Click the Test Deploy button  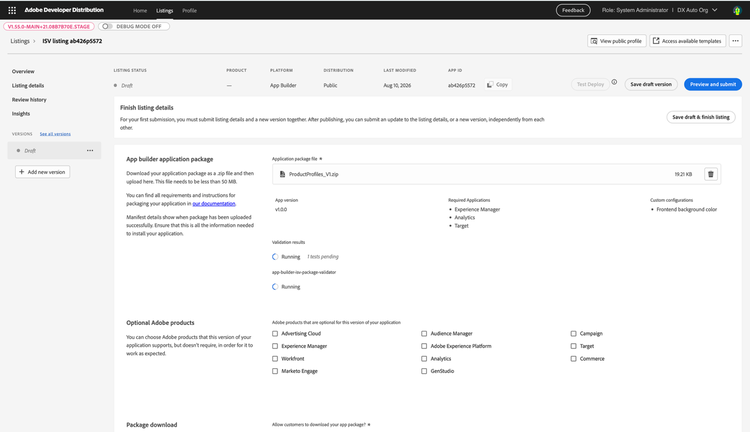(x=590, y=84)
